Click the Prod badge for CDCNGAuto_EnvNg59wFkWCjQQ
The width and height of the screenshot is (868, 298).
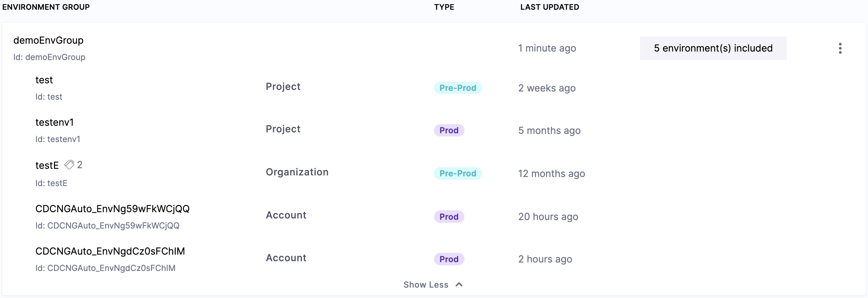pos(449,217)
